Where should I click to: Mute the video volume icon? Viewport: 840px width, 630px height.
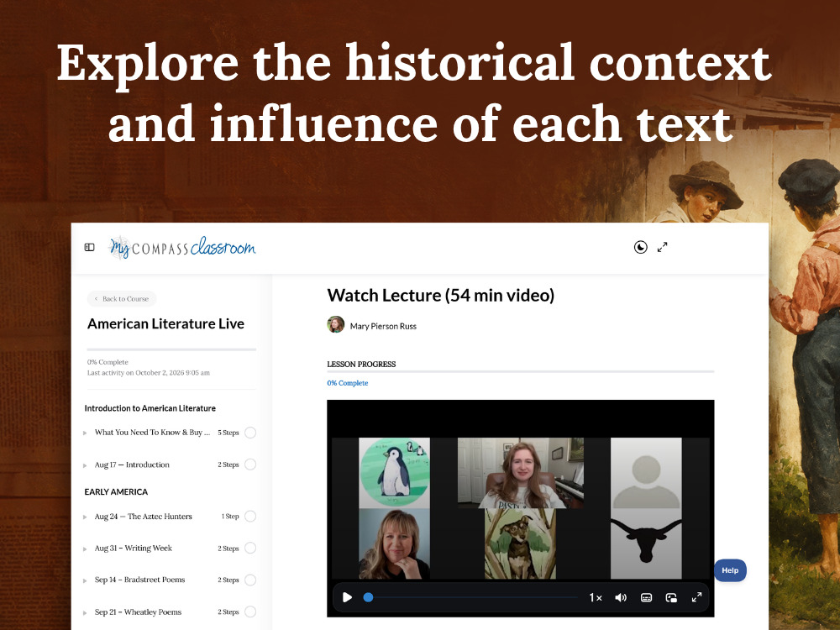click(x=621, y=597)
